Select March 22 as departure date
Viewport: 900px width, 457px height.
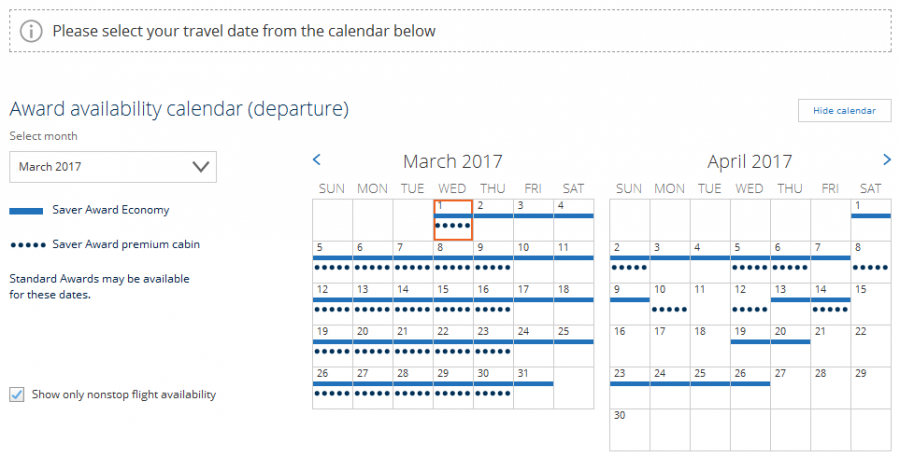[453, 345]
